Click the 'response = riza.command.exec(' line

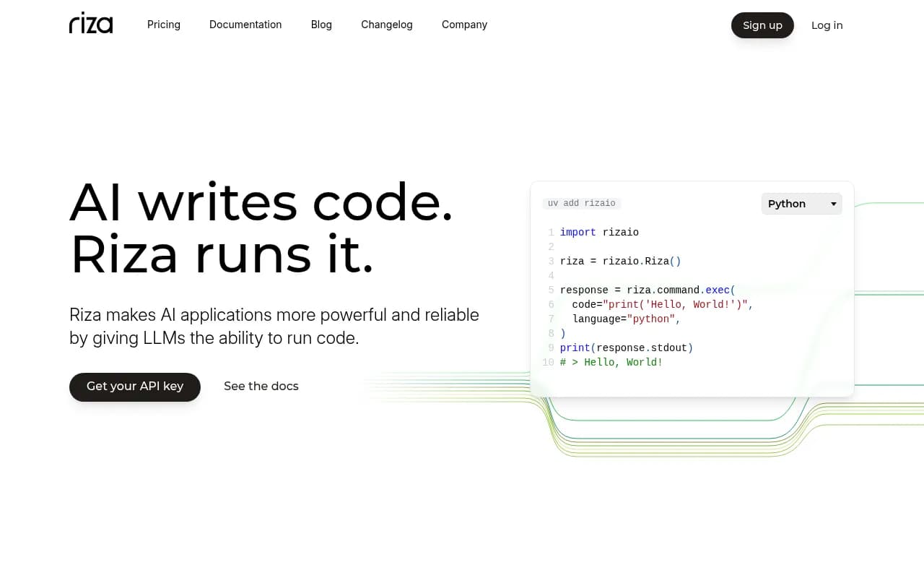point(648,290)
